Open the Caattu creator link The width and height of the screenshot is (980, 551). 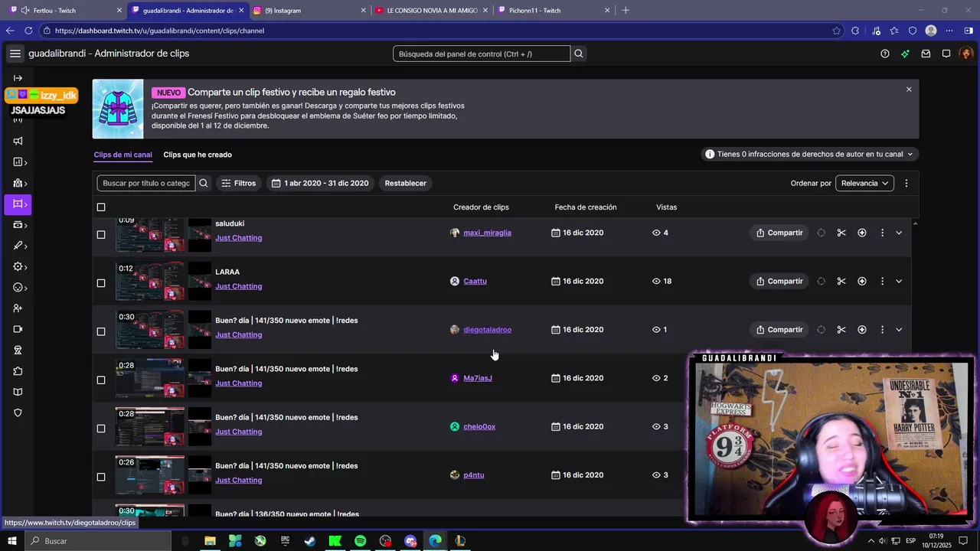pos(475,281)
